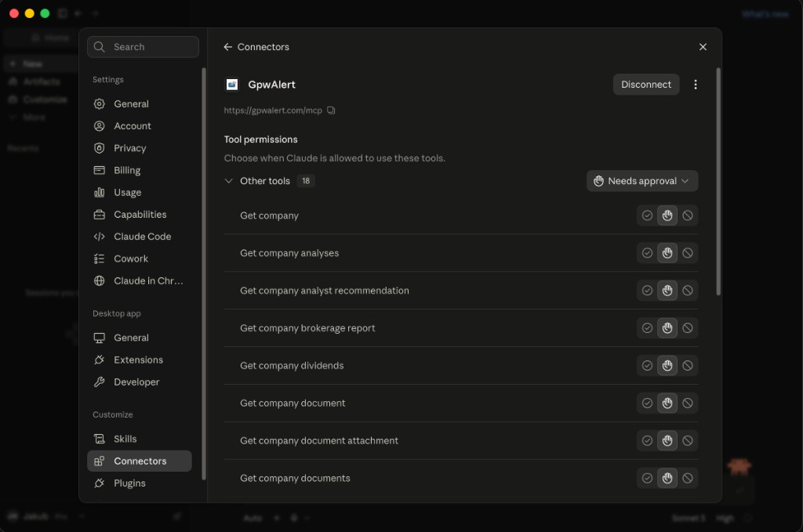Open Account settings
The width and height of the screenshot is (803, 532).
tap(140, 126)
